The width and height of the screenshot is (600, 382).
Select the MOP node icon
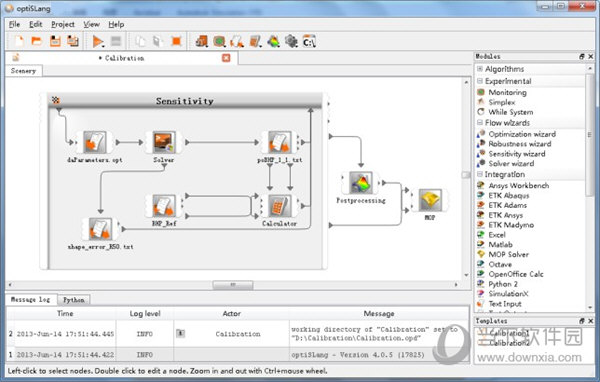coord(430,200)
